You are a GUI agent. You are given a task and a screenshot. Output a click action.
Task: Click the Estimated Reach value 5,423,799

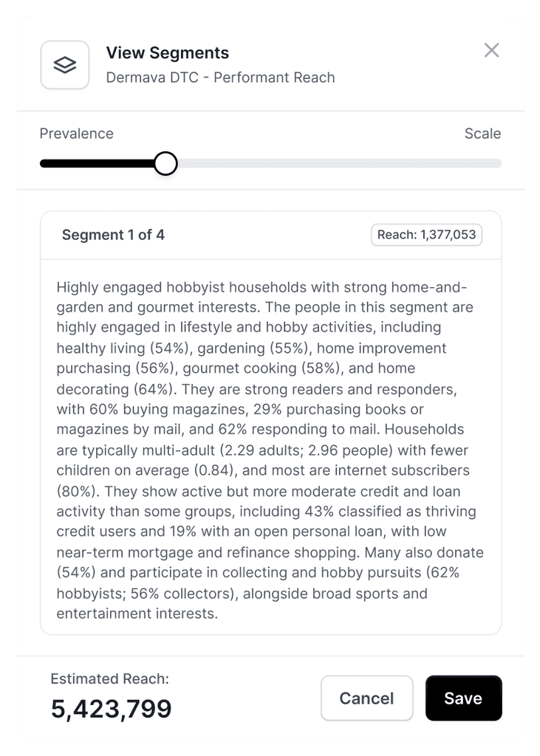tap(111, 709)
